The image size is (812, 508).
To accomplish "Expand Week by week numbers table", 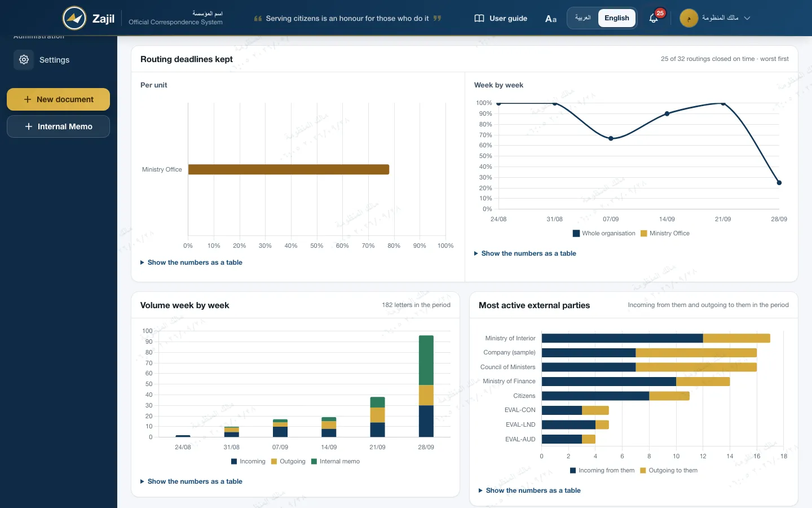I will pos(525,253).
